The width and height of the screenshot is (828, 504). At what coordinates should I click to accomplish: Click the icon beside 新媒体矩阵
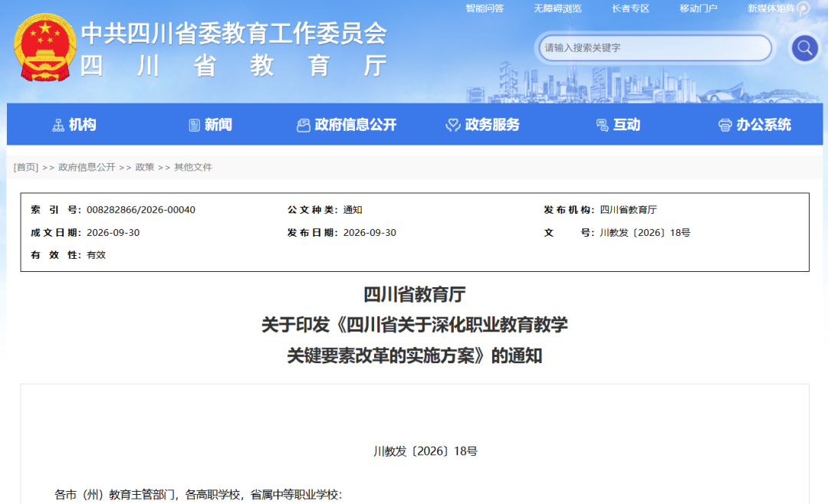pyautogui.click(x=803, y=8)
